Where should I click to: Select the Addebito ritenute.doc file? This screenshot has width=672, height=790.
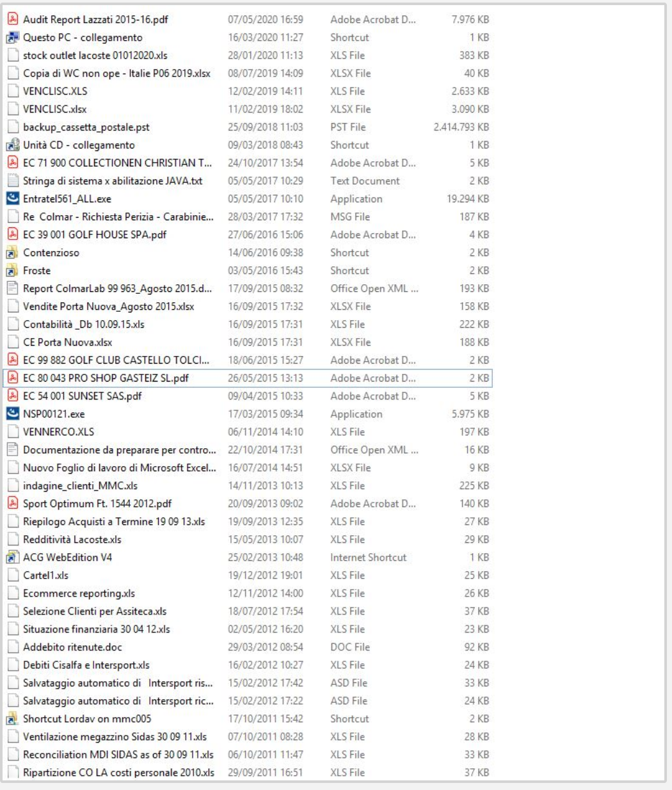[x=72, y=647]
